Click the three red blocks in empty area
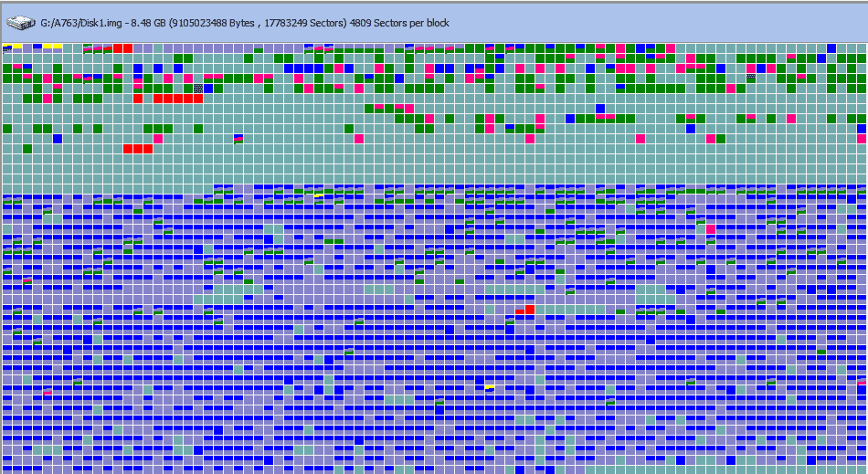The image size is (868, 474). click(138, 148)
